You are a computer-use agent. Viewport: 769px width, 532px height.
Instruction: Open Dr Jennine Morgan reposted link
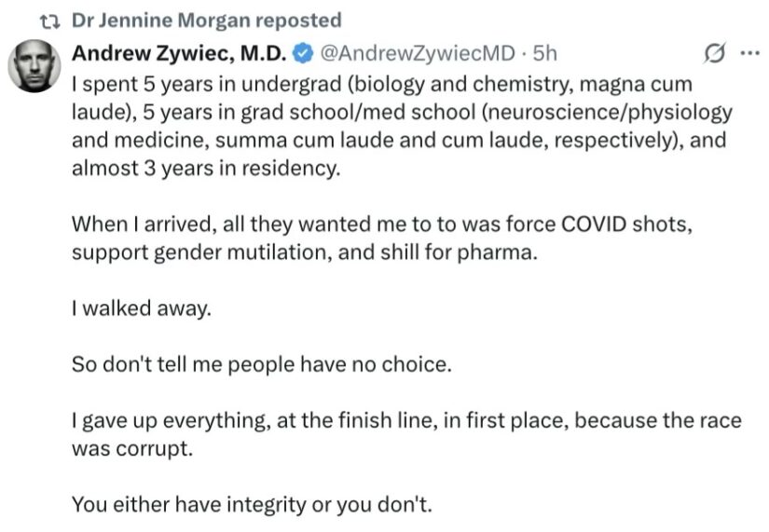click(207, 20)
